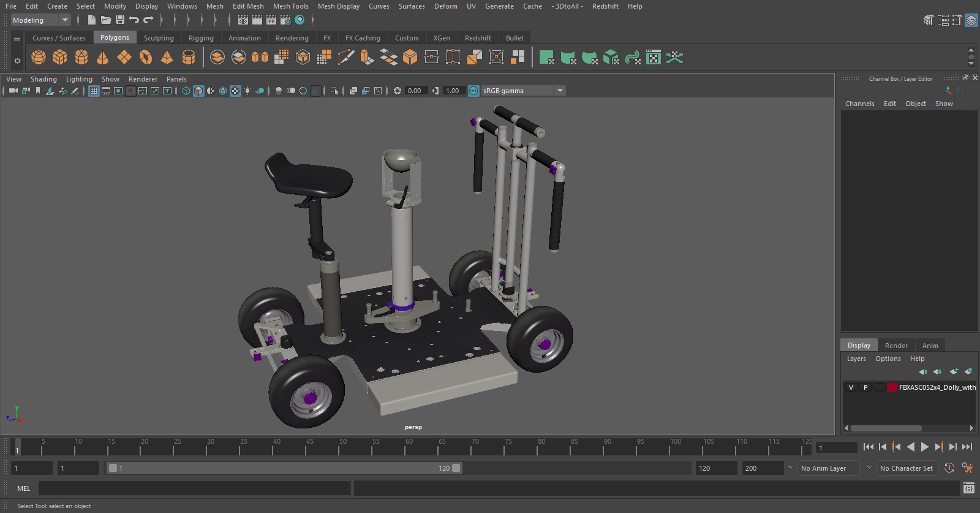Go to end of playback range
The width and height of the screenshot is (980, 513).
pyautogui.click(x=967, y=447)
